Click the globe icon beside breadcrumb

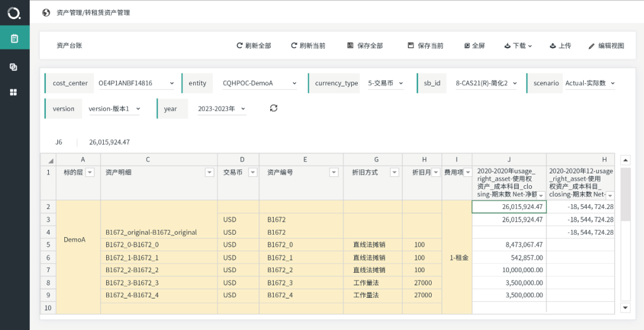47,13
